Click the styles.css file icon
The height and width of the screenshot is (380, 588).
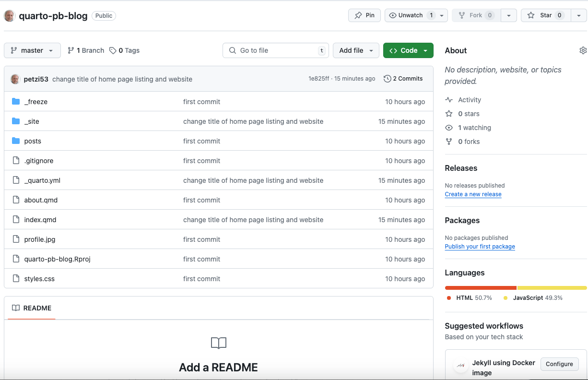click(x=16, y=278)
